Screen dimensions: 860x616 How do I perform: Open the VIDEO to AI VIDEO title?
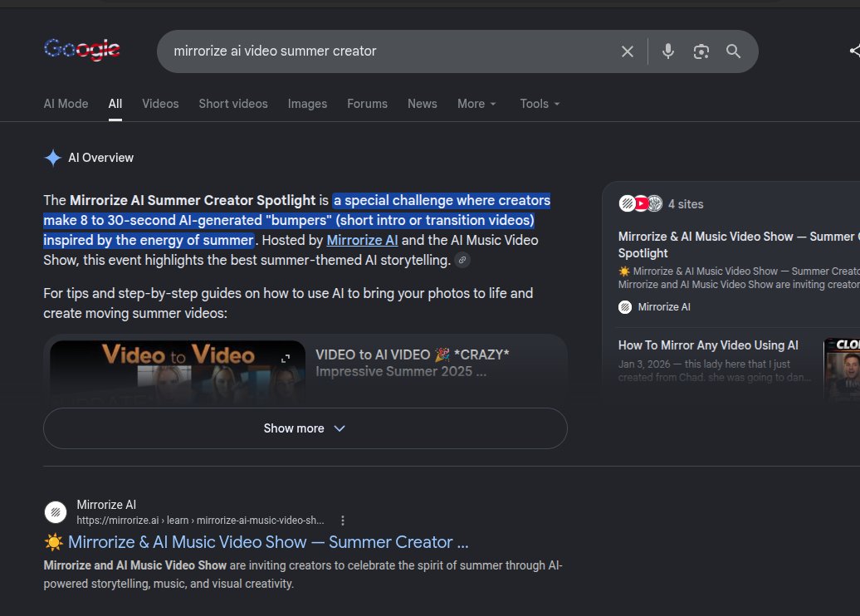coord(413,363)
